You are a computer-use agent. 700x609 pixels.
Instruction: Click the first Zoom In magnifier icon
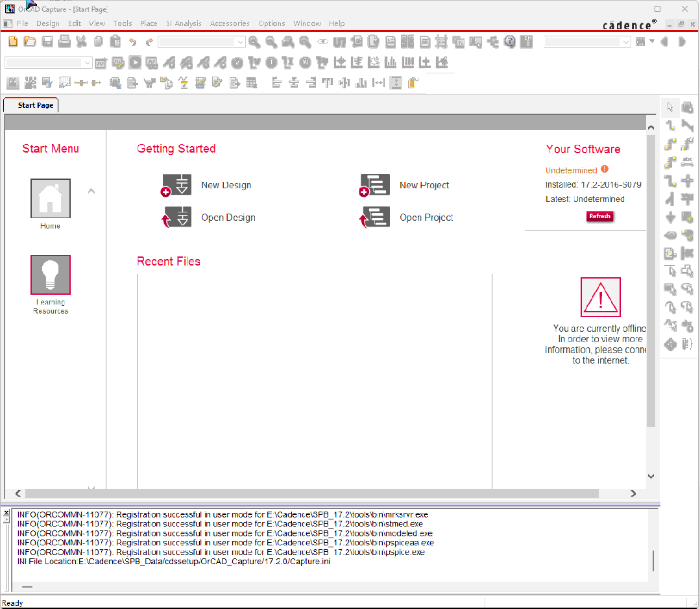[254, 42]
